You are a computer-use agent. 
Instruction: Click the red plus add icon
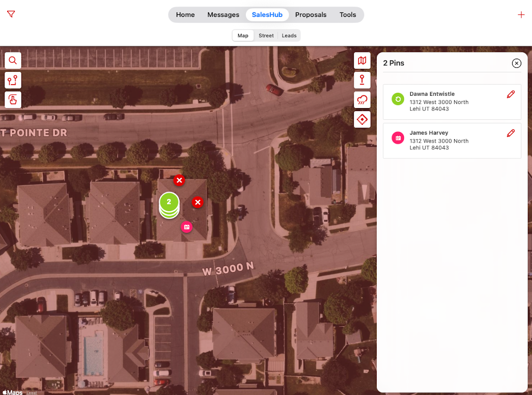(x=521, y=15)
